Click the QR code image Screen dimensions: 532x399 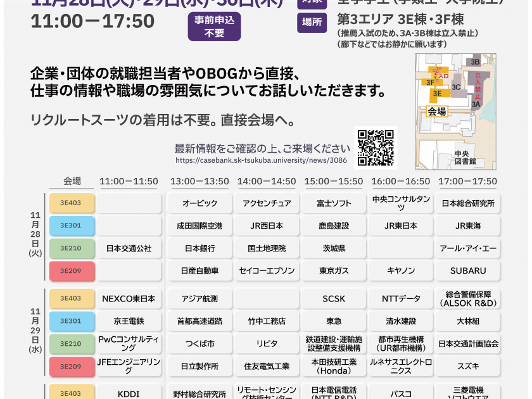[376, 148]
